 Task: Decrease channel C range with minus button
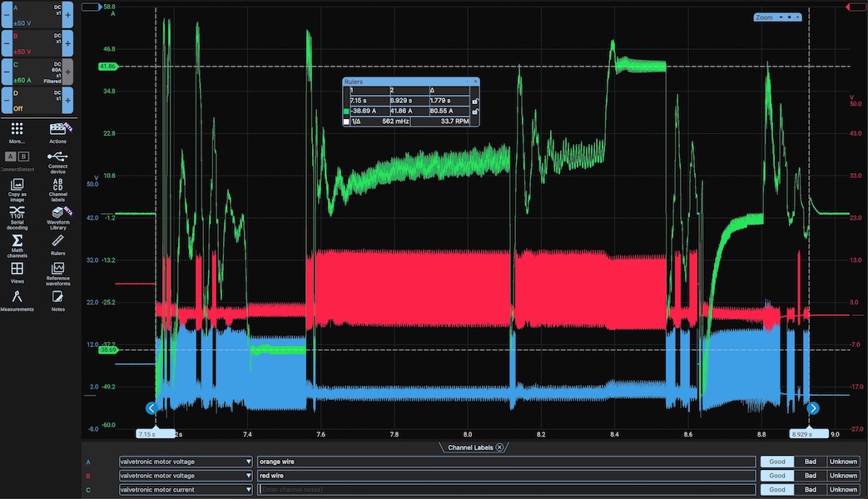tap(6, 72)
